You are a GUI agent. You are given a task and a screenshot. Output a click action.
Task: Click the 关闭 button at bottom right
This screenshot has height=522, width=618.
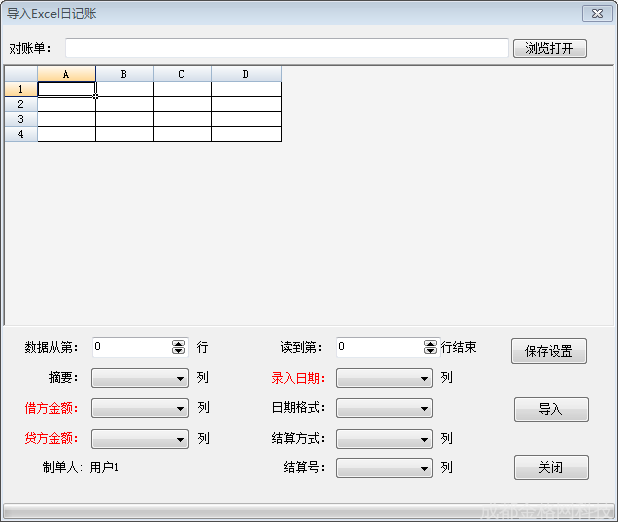click(x=551, y=467)
